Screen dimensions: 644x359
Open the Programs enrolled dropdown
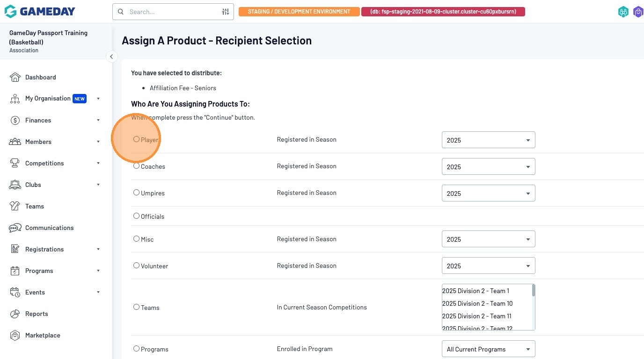[x=488, y=349]
